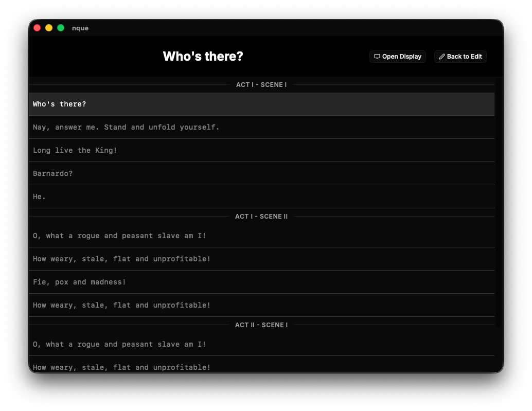Screen dimensions: 532x411
Task: Click the "ACT II - SCENE I" section header
Action: click(x=261, y=325)
